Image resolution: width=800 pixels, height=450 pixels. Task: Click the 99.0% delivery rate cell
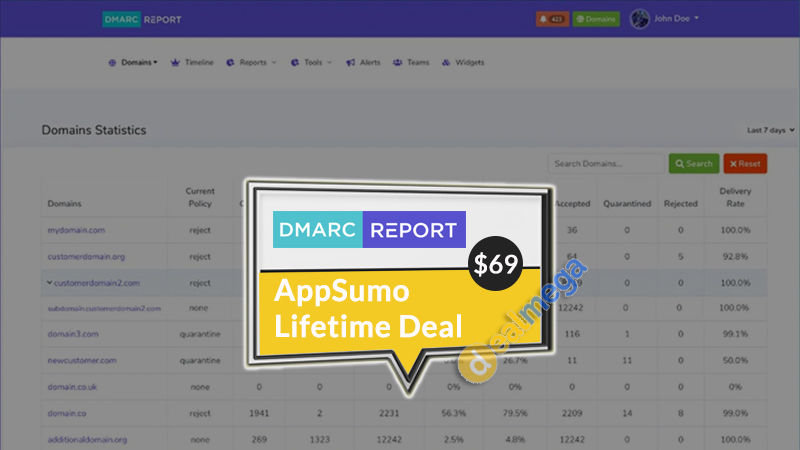pos(735,413)
